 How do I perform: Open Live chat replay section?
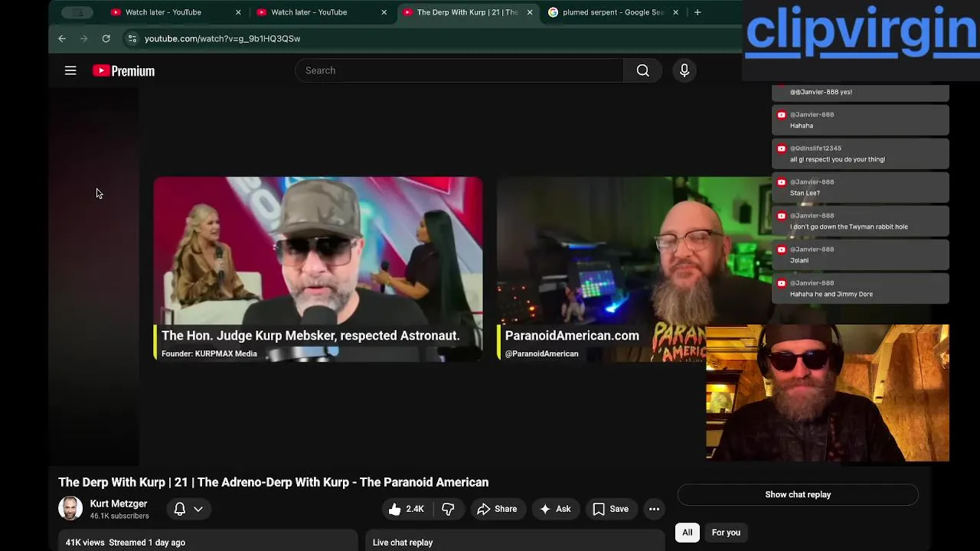point(514,543)
